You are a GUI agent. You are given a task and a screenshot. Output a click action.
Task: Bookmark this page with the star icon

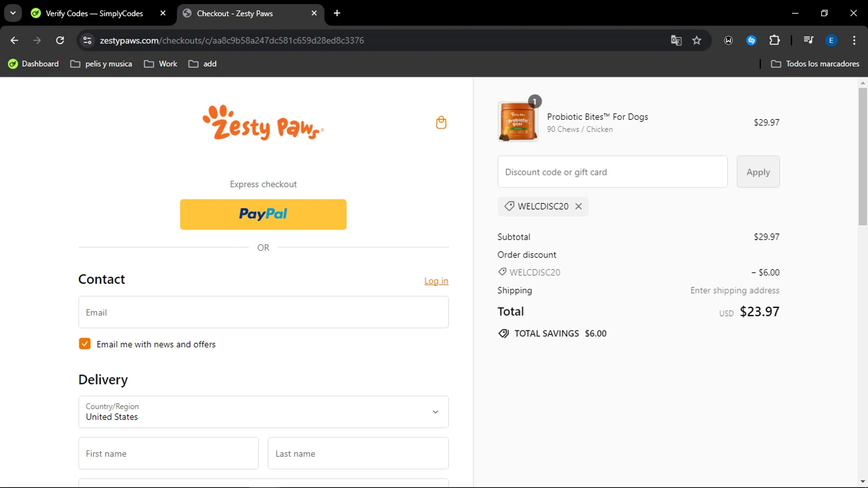[x=697, y=41]
